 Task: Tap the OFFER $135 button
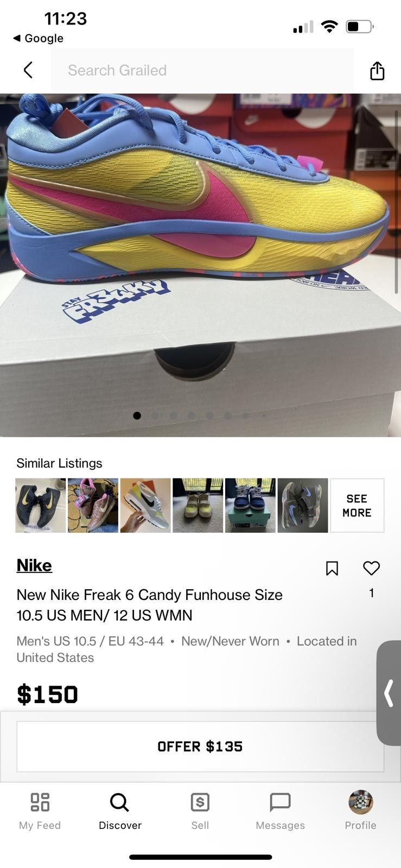200,746
